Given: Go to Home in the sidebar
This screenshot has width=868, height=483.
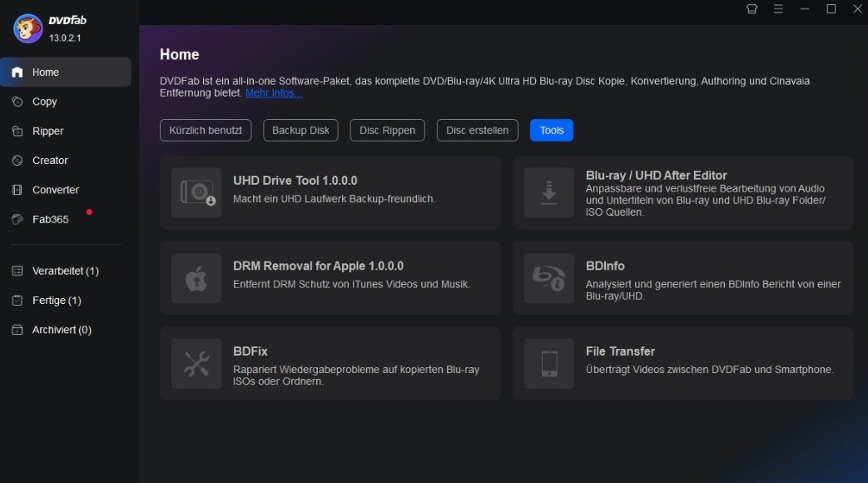Looking at the screenshot, I should (x=46, y=72).
